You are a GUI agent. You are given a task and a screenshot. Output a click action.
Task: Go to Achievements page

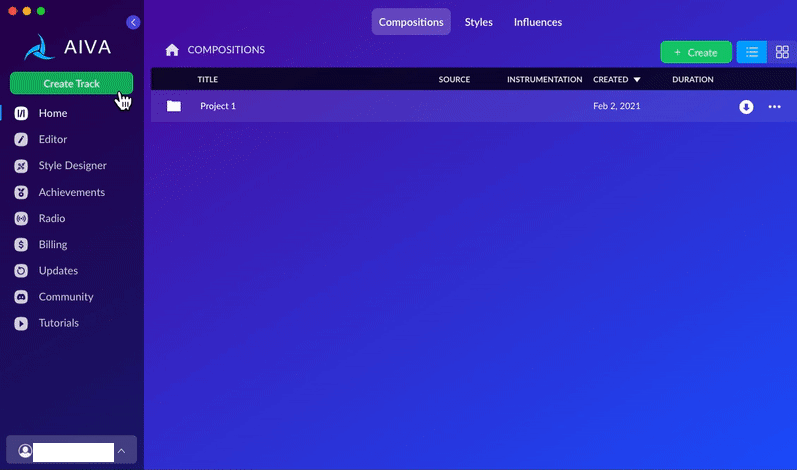click(x=71, y=192)
